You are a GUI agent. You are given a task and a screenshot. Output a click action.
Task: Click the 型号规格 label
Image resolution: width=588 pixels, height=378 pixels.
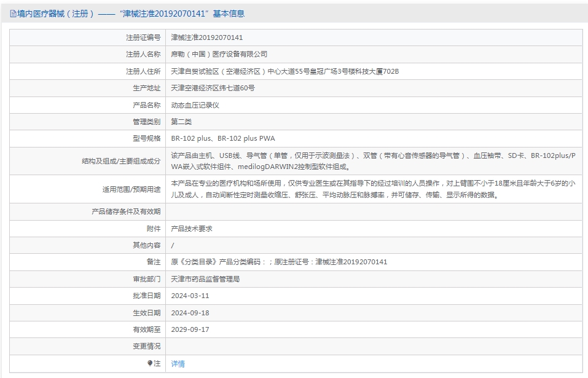pyautogui.click(x=147, y=138)
